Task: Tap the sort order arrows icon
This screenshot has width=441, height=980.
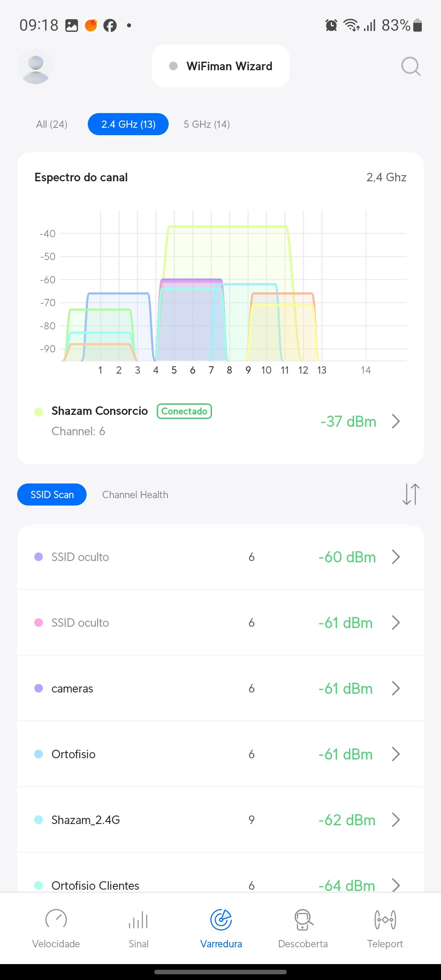Action: click(411, 494)
